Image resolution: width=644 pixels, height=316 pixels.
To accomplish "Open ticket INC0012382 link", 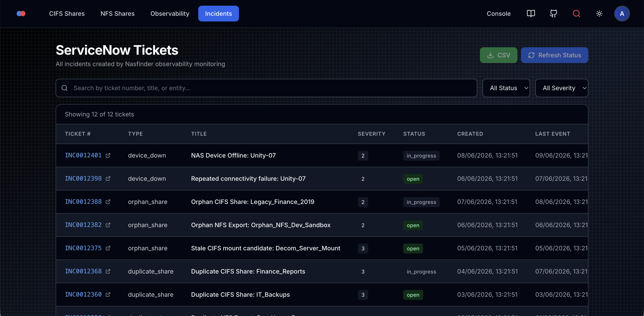I will pyautogui.click(x=83, y=225).
